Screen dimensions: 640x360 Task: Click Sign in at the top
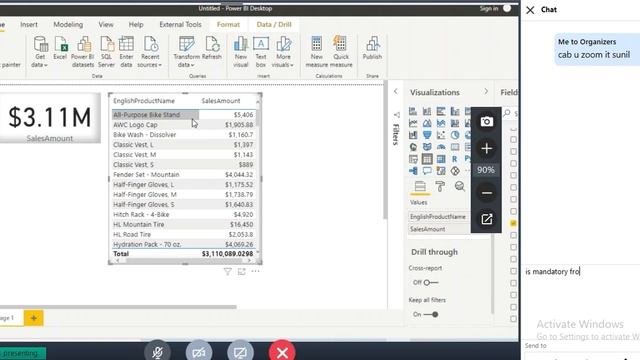tap(489, 8)
